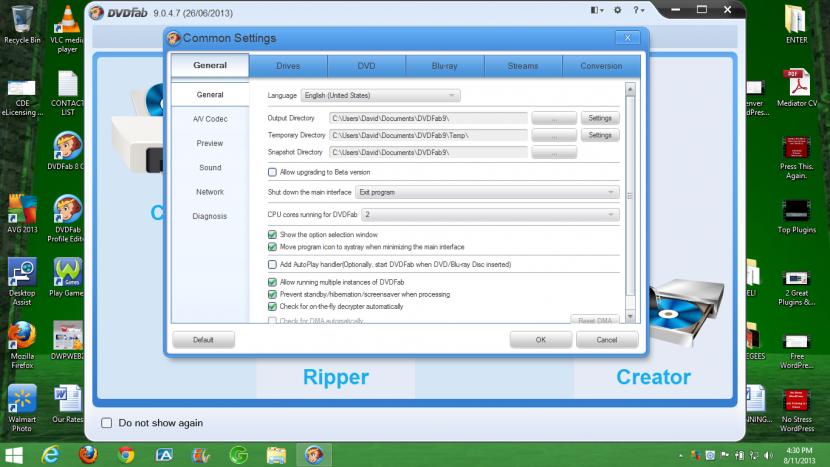The image size is (830, 467).
Task: Switch to the Streams tab
Action: 523,66
